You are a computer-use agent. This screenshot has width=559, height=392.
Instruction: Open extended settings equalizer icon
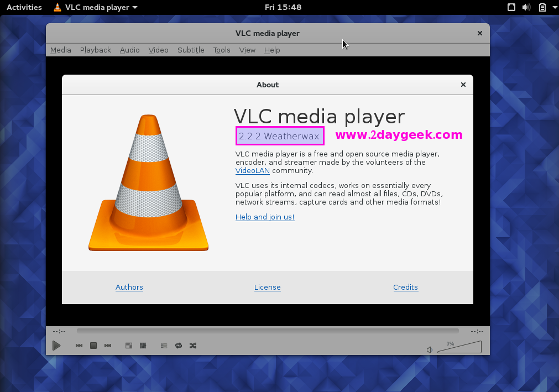pos(143,346)
